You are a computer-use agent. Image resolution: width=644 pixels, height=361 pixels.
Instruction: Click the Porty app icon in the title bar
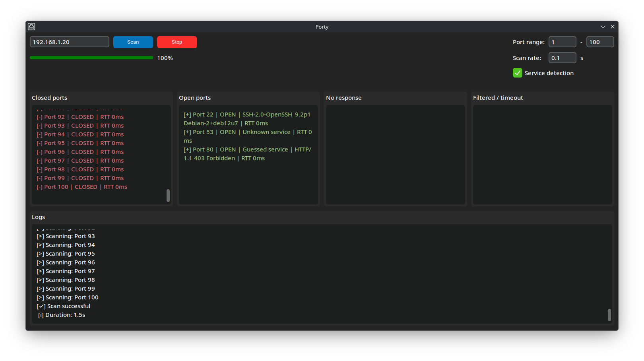31,26
